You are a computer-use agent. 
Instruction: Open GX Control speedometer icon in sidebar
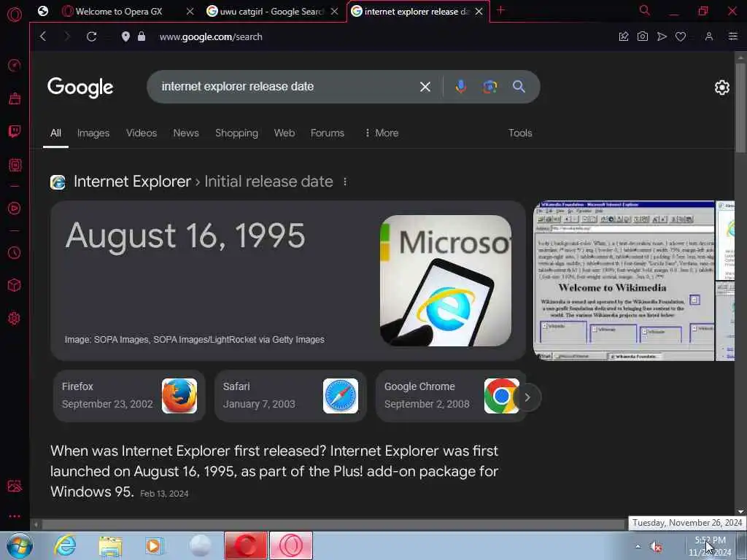click(15, 65)
